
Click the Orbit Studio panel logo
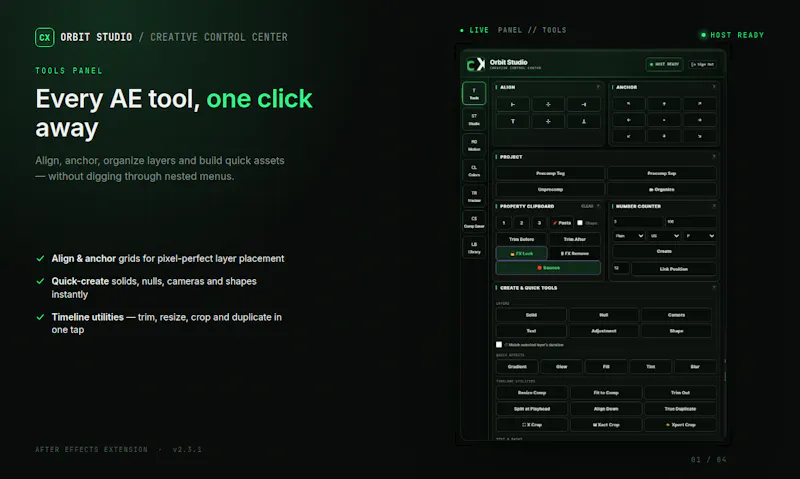476,64
